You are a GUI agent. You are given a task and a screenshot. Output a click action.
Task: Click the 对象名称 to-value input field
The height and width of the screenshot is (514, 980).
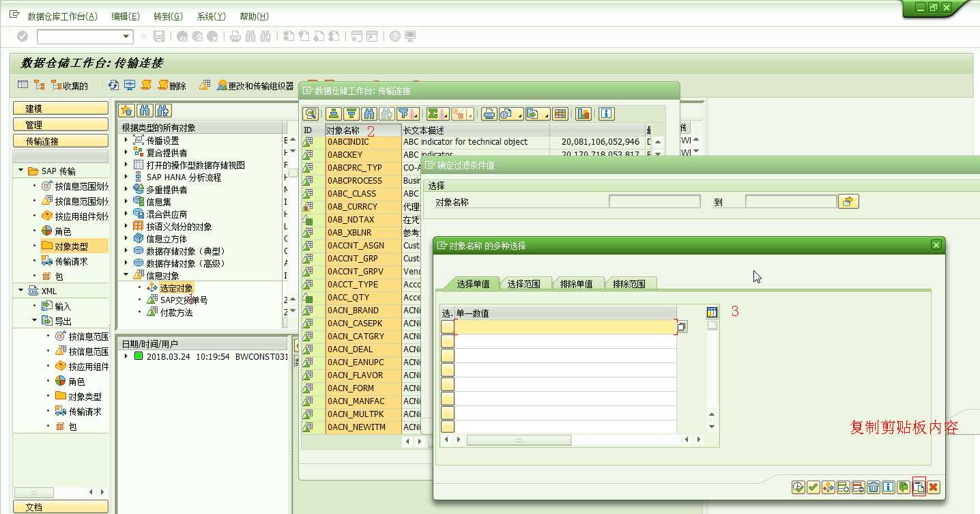[791, 201]
